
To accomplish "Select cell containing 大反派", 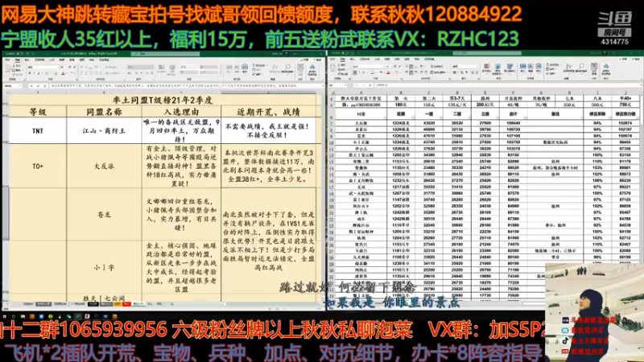I will pyautogui.click(x=105, y=166).
